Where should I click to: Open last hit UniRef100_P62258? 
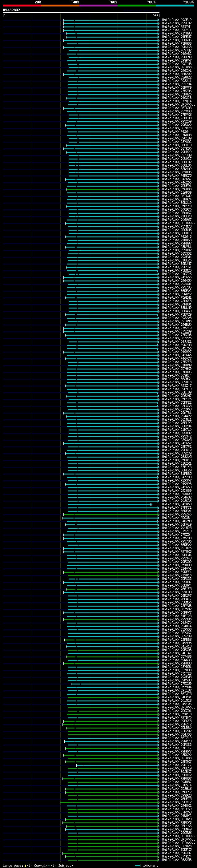pos(176,860)
